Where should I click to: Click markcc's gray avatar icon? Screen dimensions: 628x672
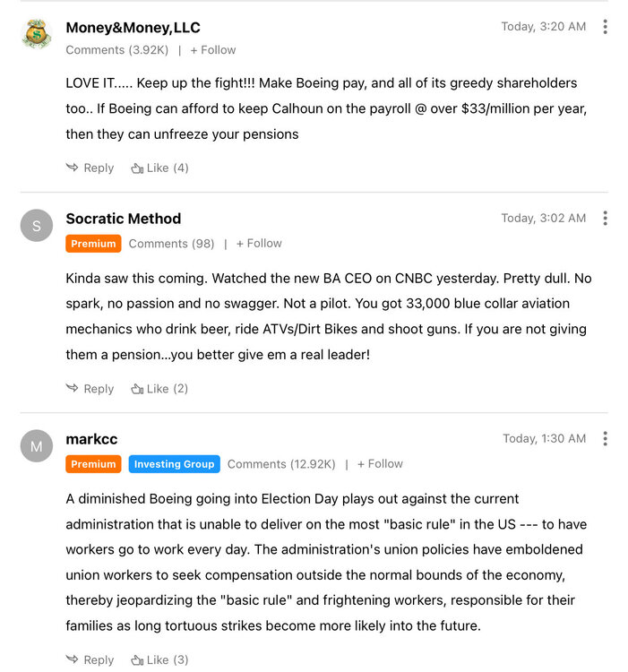37,446
